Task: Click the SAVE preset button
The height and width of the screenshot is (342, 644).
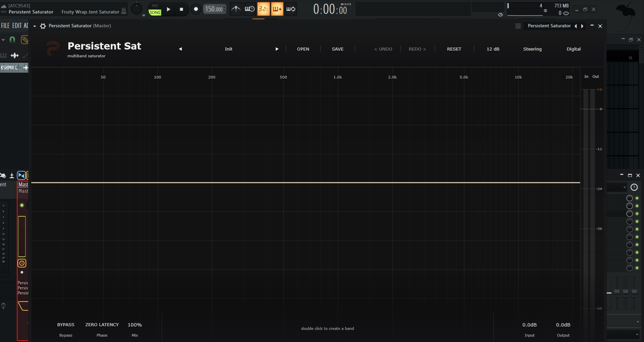Action: pos(338,49)
